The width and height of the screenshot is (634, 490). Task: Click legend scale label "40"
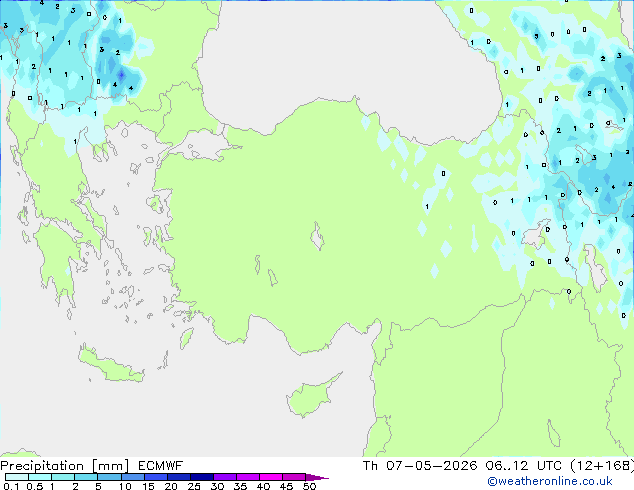coord(263,486)
